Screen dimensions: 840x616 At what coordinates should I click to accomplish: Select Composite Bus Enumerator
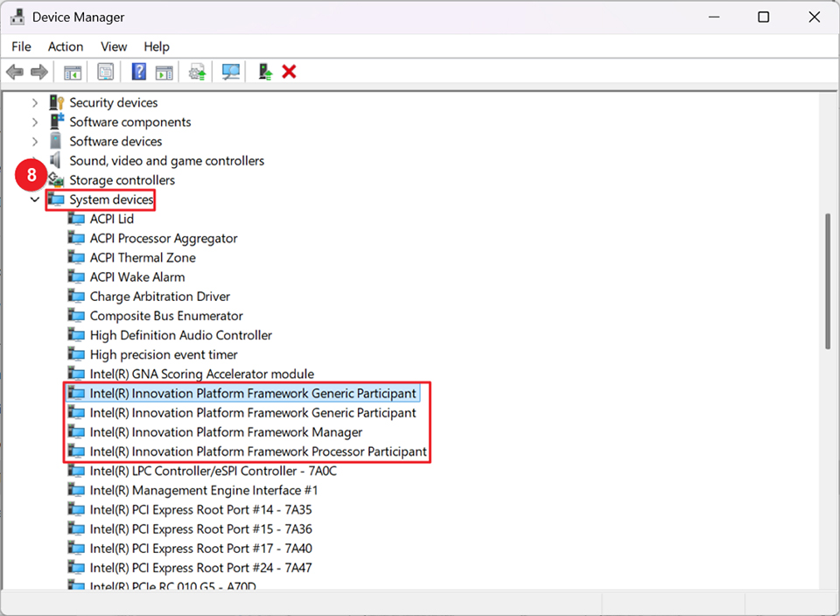click(166, 316)
